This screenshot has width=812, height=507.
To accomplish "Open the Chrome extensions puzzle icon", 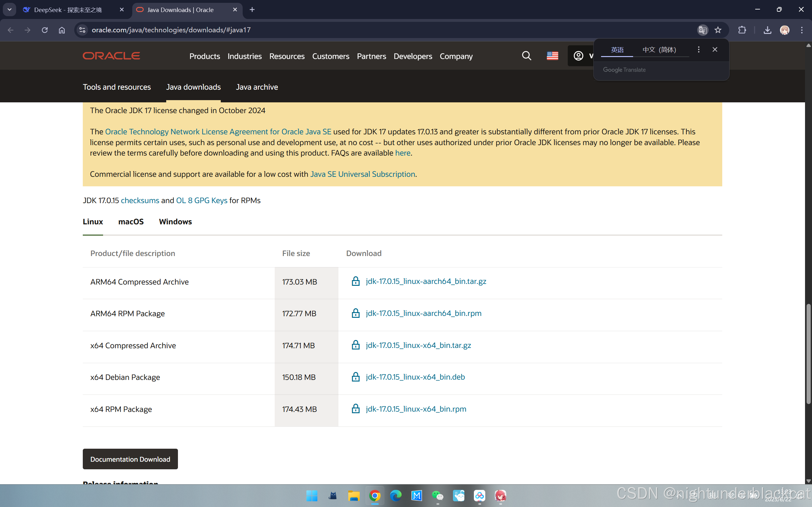I will 742,30.
